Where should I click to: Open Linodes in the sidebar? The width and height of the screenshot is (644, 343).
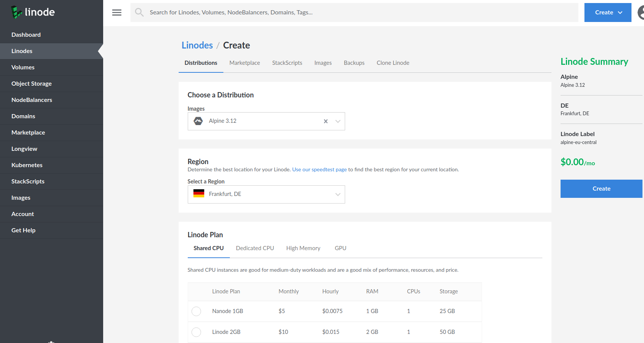[52, 51]
